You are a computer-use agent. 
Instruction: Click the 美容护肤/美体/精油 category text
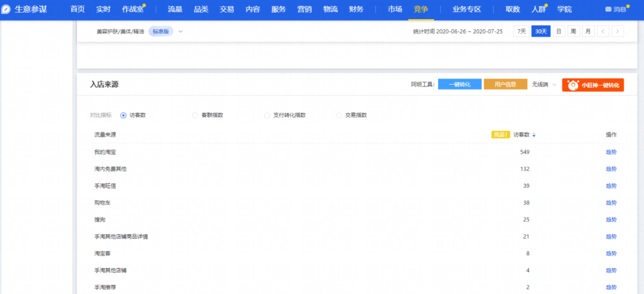[x=120, y=32]
